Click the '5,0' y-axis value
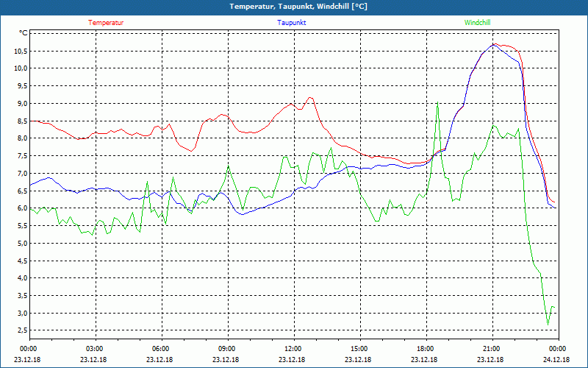Image resolution: width=588 pixels, height=368 pixels. [x=23, y=244]
